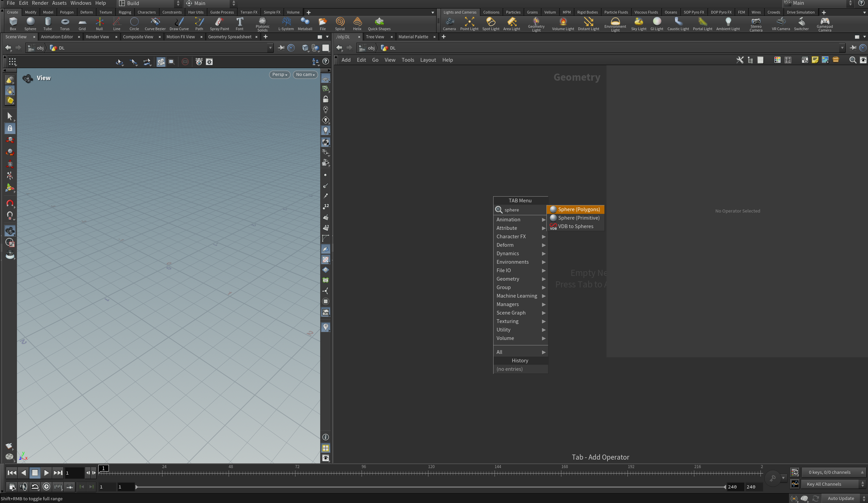Click the Spiral shelf icon

(340, 24)
